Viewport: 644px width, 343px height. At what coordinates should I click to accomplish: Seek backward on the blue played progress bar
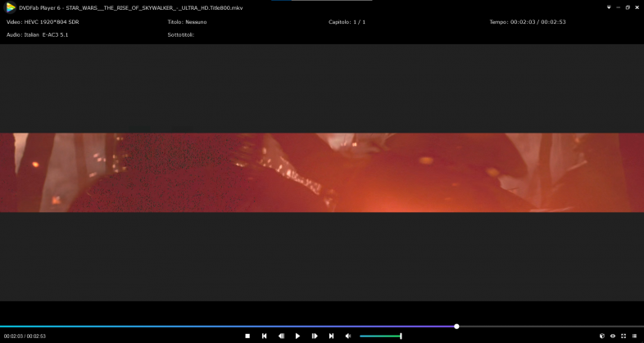click(227, 327)
